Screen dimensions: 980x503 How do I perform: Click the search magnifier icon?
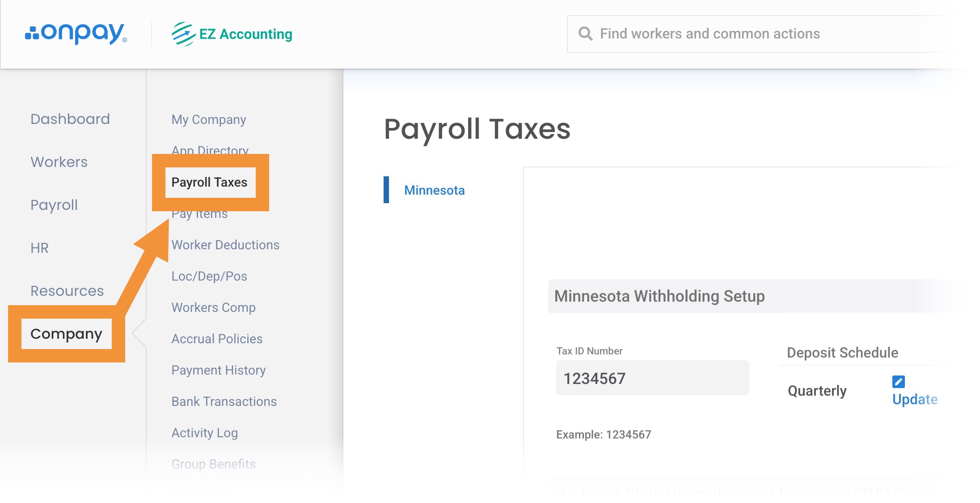[585, 34]
